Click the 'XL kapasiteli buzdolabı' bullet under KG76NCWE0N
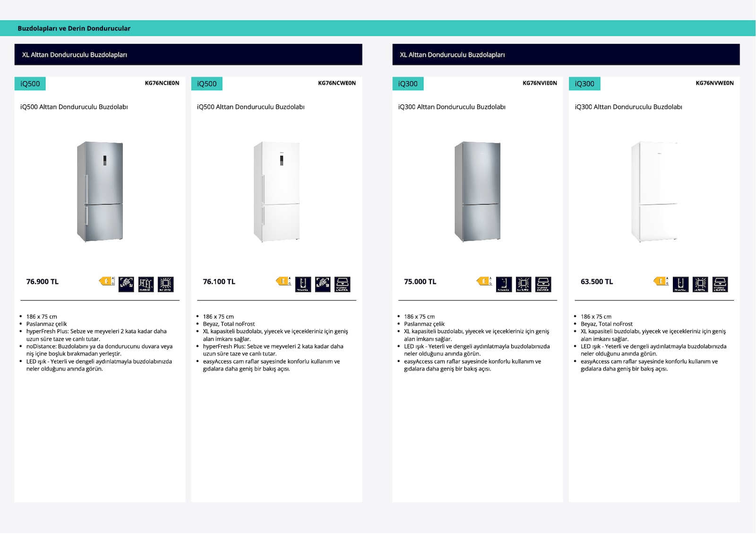756x534 pixels. [x=275, y=335]
